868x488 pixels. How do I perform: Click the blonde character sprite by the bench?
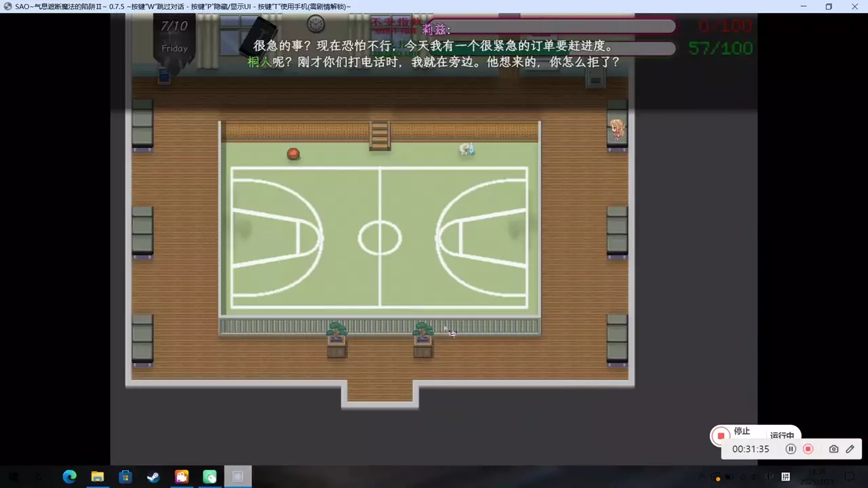[617, 129]
